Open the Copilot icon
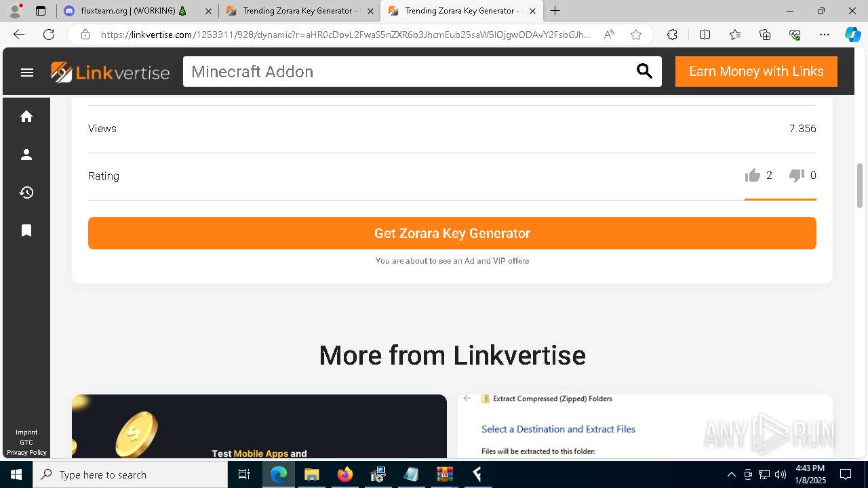The image size is (868, 488). coord(852,35)
